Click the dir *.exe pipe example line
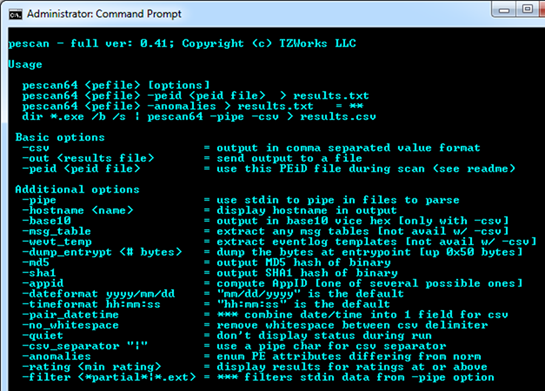The image size is (545, 391). tap(199, 117)
